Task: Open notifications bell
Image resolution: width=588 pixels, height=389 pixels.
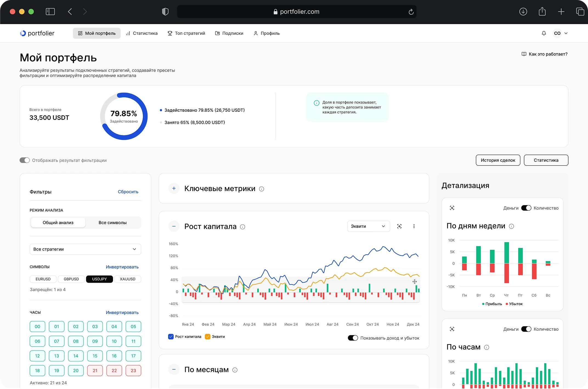Action: [x=544, y=33]
